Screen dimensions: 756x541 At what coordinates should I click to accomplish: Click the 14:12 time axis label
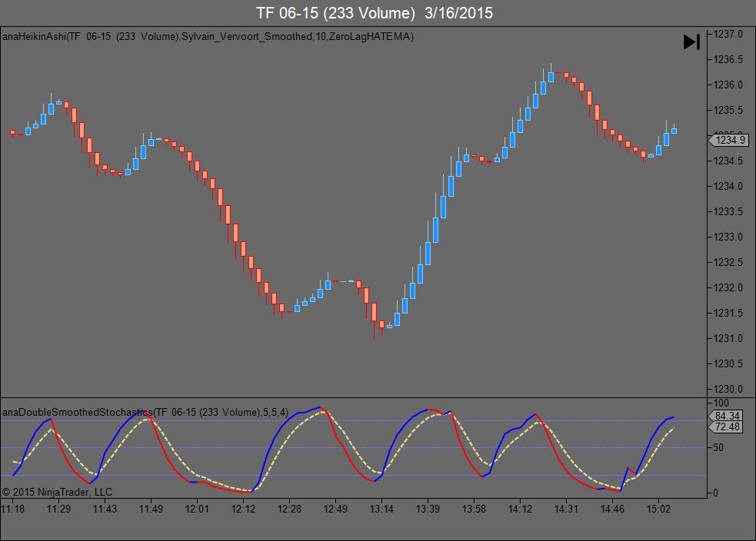520,509
